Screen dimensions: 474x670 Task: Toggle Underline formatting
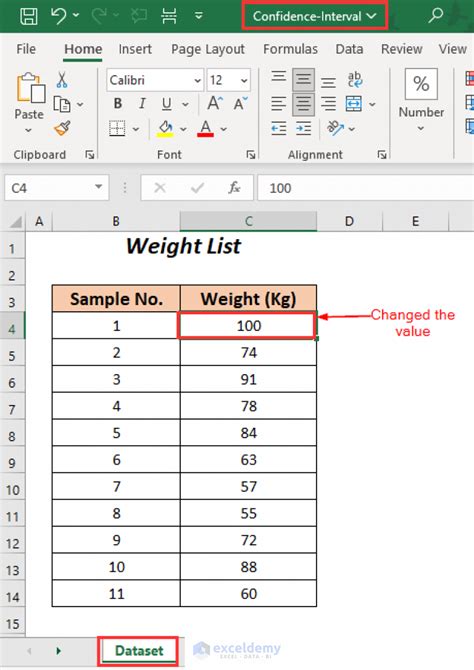tap(166, 104)
